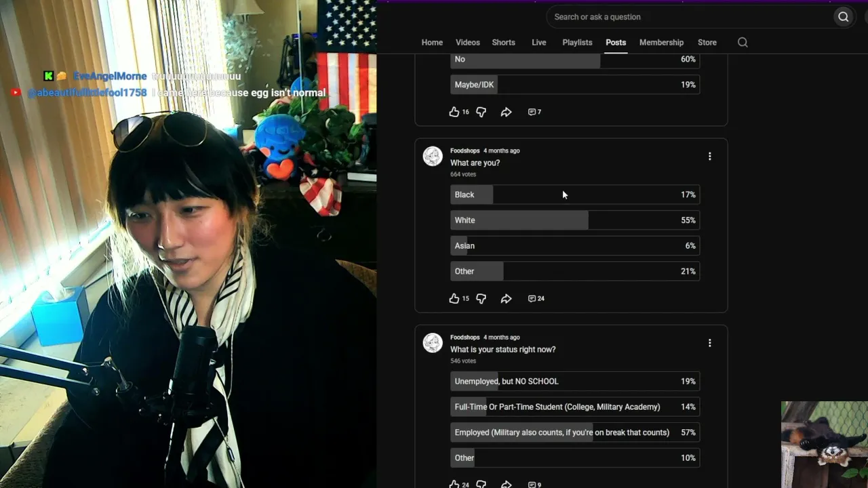Open the Store tab
Screen dimensions: 868x488
pos(707,42)
